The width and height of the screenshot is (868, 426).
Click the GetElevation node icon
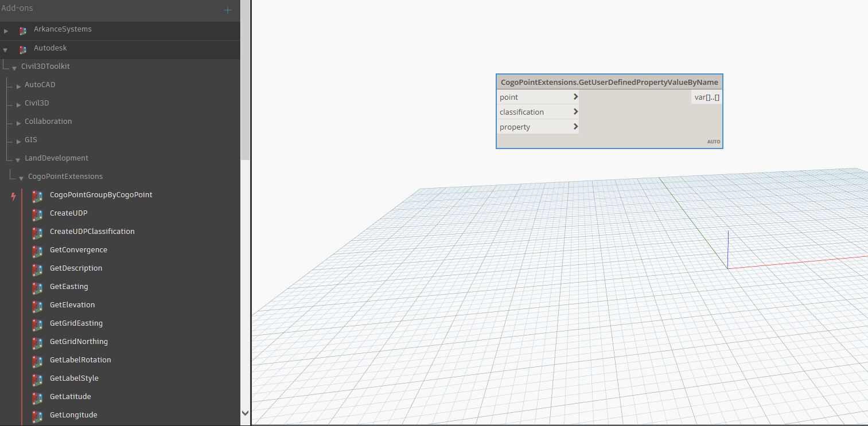[x=37, y=306]
